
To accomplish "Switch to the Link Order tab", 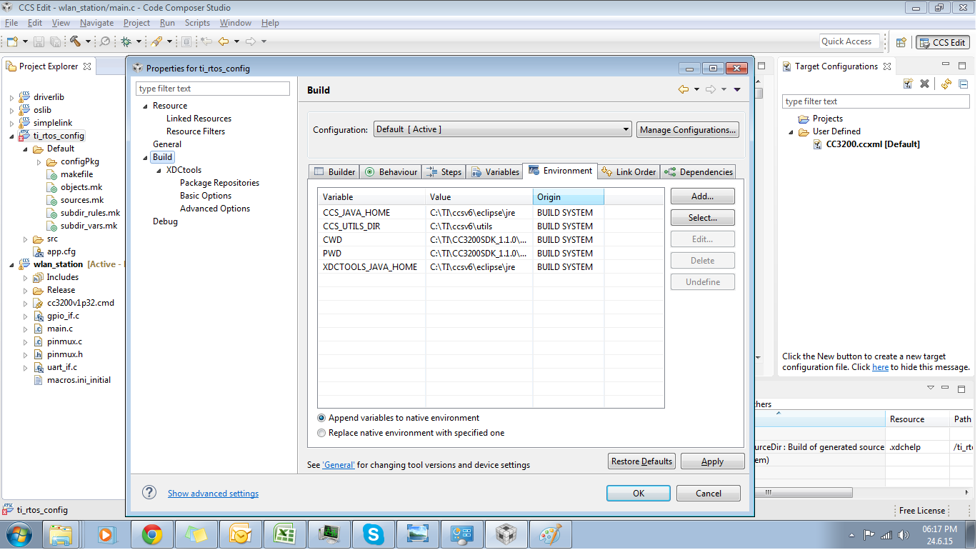I will pos(629,172).
